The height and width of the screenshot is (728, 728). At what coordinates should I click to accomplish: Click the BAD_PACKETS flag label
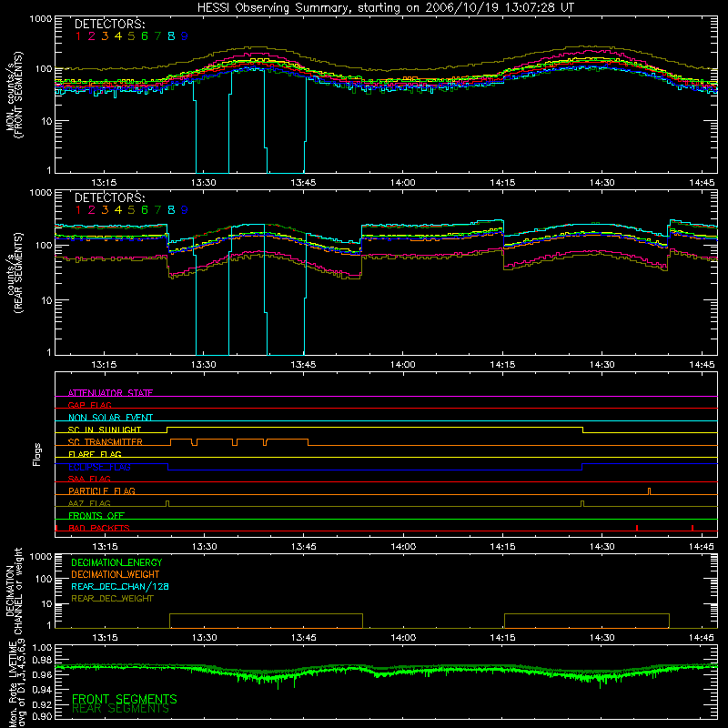pos(99,528)
